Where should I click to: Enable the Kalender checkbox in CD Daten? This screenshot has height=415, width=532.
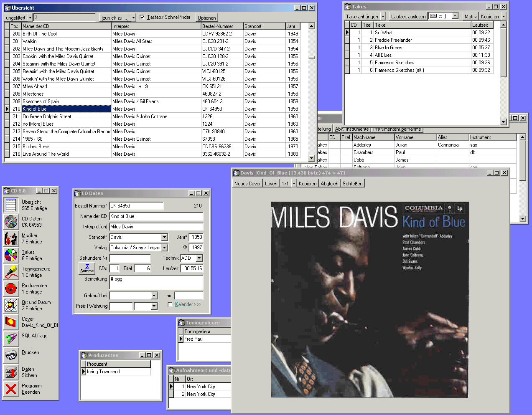click(x=170, y=305)
